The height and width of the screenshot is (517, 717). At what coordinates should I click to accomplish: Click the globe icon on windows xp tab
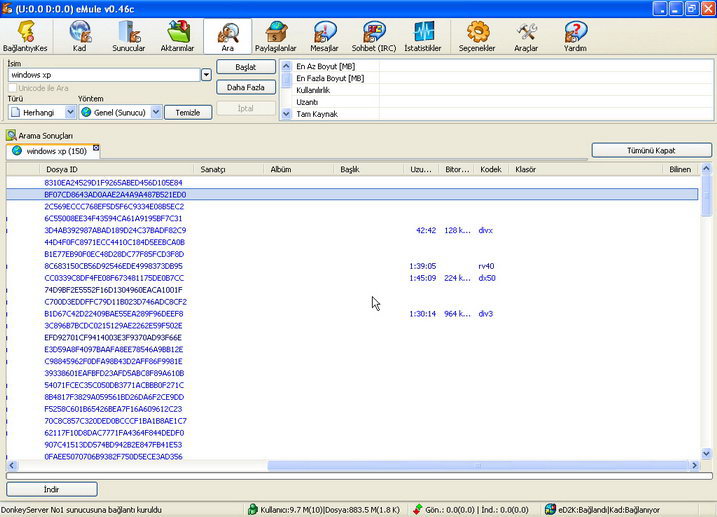point(17,151)
